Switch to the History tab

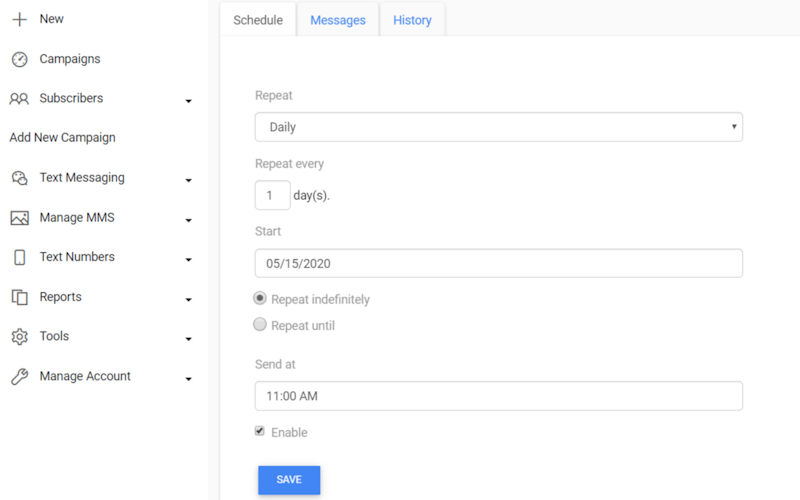412,20
